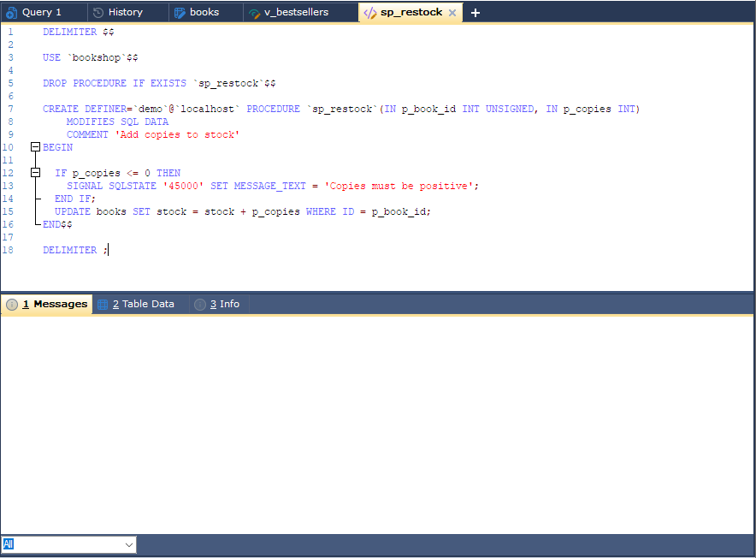Click line number 7 in the gutter
This screenshot has width=756, height=558.
tap(10, 109)
